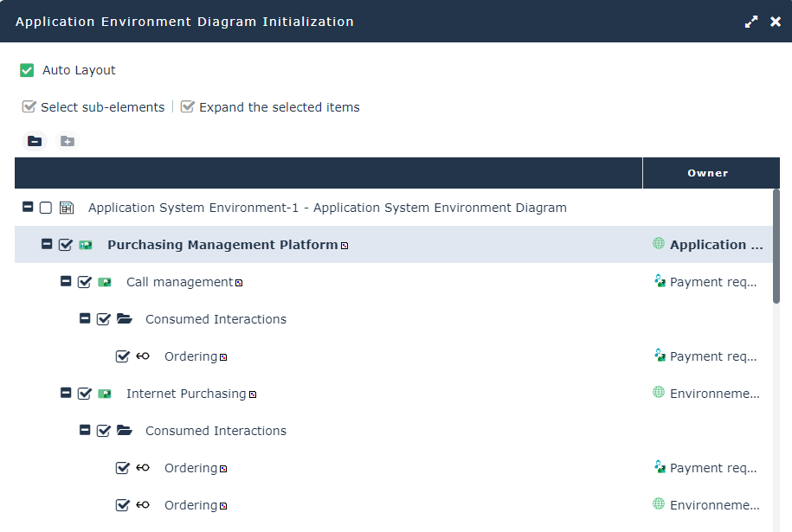Toggle the Select sub-elements checkbox
Viewport: 792px width, 532px height.
pos(30,107)
